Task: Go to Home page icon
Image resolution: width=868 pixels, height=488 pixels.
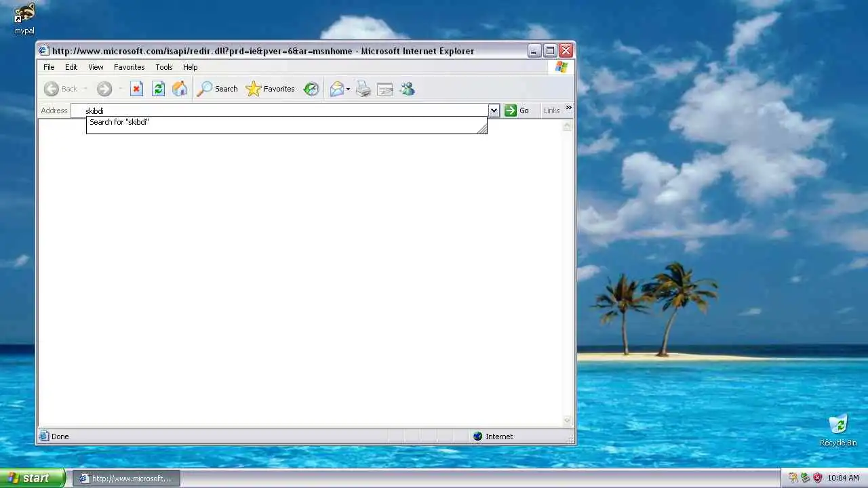Action: 180,89
